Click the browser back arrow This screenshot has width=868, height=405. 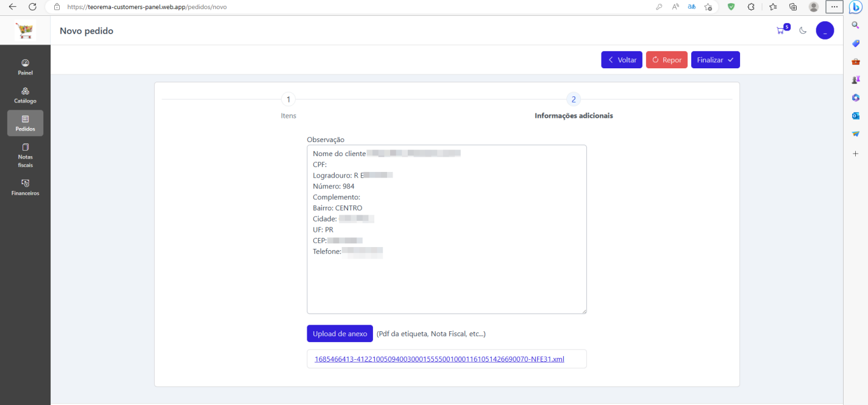pos(12,7)
